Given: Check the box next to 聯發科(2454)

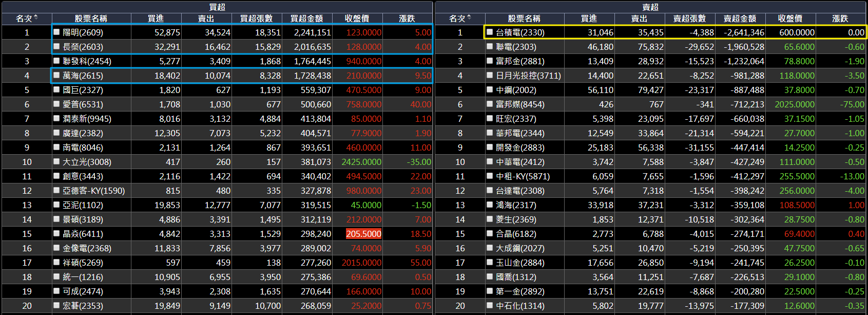Looking at the screenshot, I should point(57,61).
